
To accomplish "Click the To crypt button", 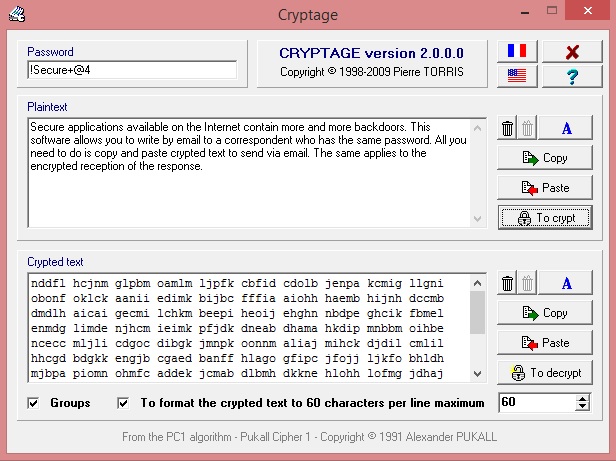I will click(x=544, y=217).
